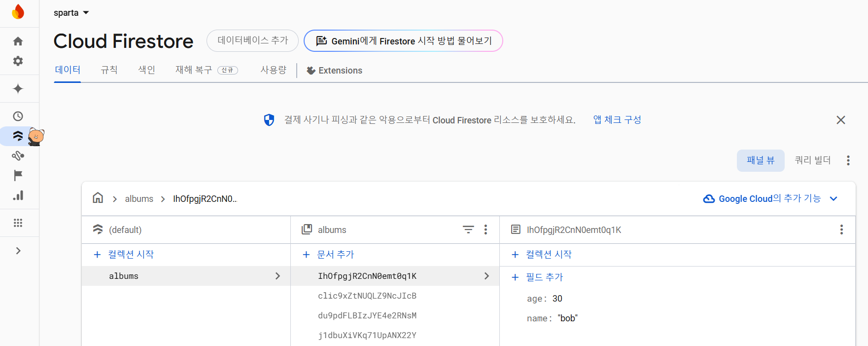Screen dimensions: 868x346
Task: Open document IhOfpgjR2CnN0emt0q1K more options menu
Action: [x=841, y=230]
